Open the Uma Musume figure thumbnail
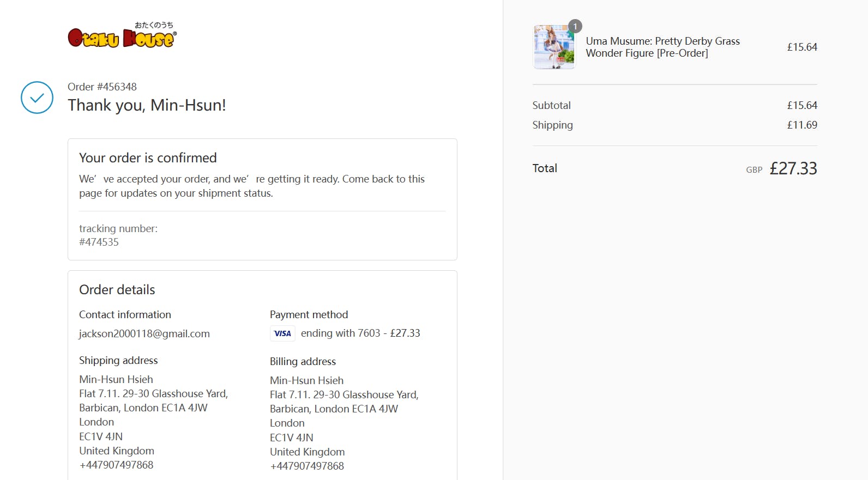Image resolution: width=868 pixels, height=480 pixels. click(553, 47)
